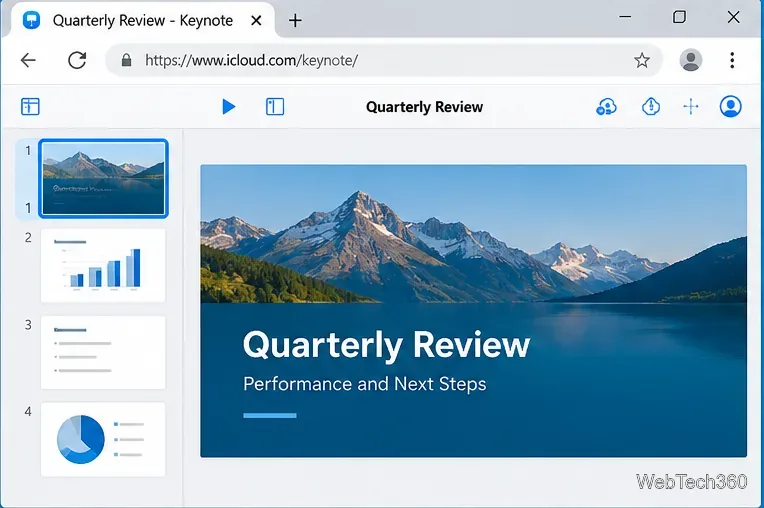
Task: Click the Performance and Next Steps subtitle
Action: pos(364,384)
